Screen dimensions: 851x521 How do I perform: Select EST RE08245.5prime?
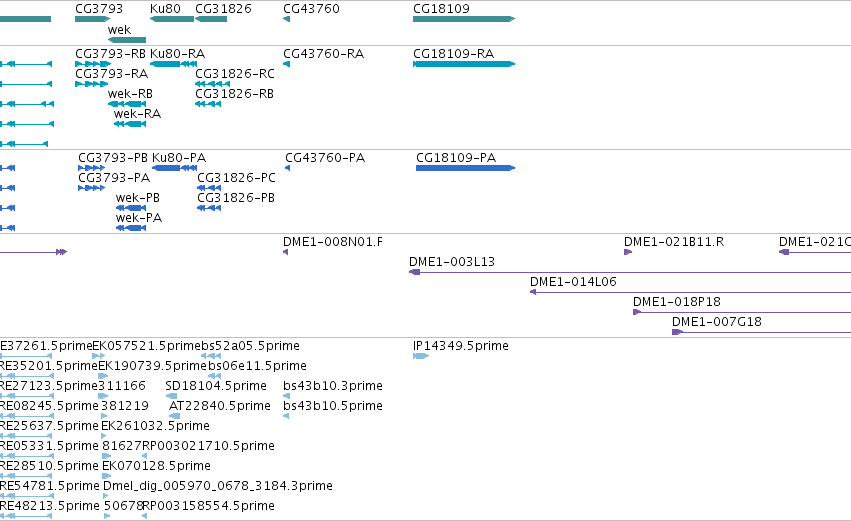coord(49,406)
